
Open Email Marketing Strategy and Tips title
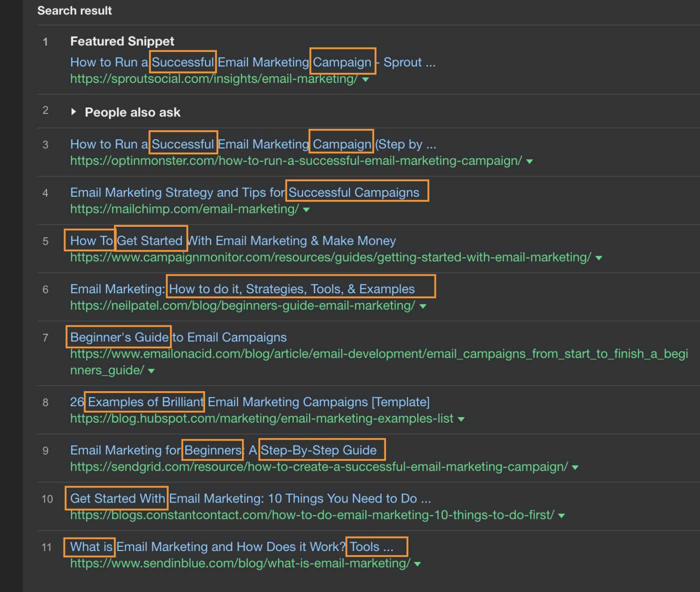(245, 192)
